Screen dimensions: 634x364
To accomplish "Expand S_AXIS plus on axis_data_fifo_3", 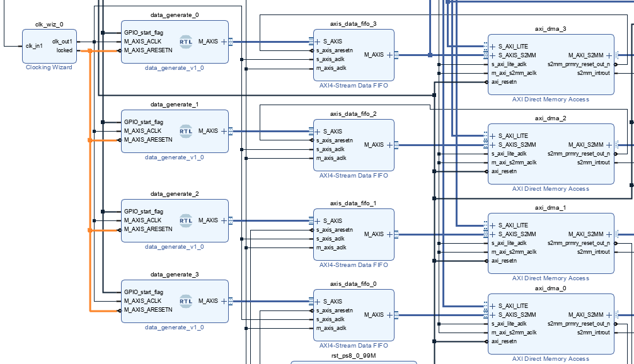I will [x=318, y=42].
